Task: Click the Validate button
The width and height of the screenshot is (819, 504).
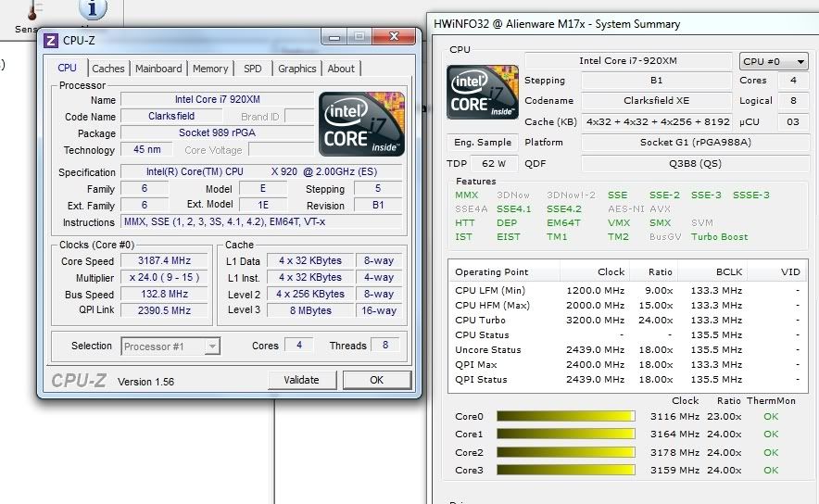Action: 301,380
